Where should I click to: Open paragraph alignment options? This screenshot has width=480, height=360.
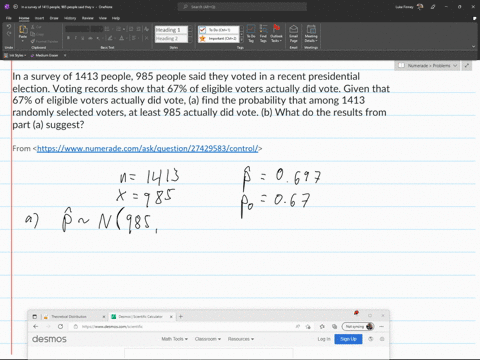pos(135,38)
